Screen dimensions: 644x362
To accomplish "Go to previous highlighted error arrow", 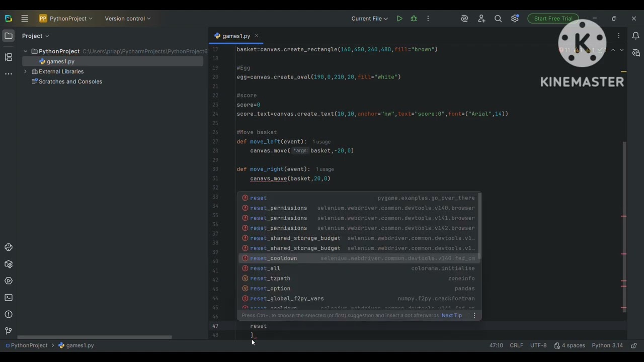I will pos(613,50).
